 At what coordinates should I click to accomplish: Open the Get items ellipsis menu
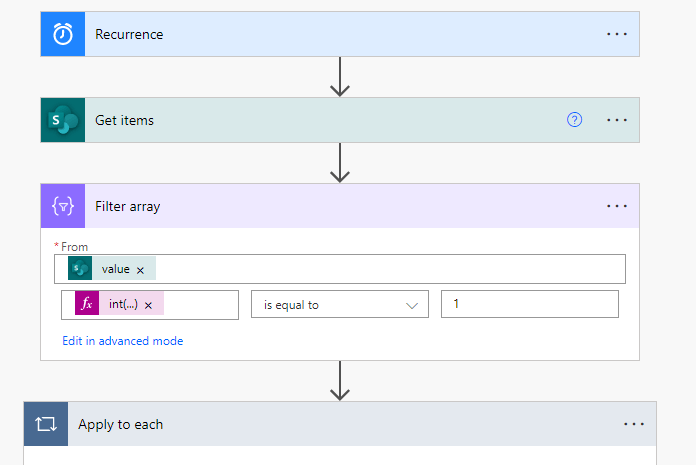click(x=617, y=120)
